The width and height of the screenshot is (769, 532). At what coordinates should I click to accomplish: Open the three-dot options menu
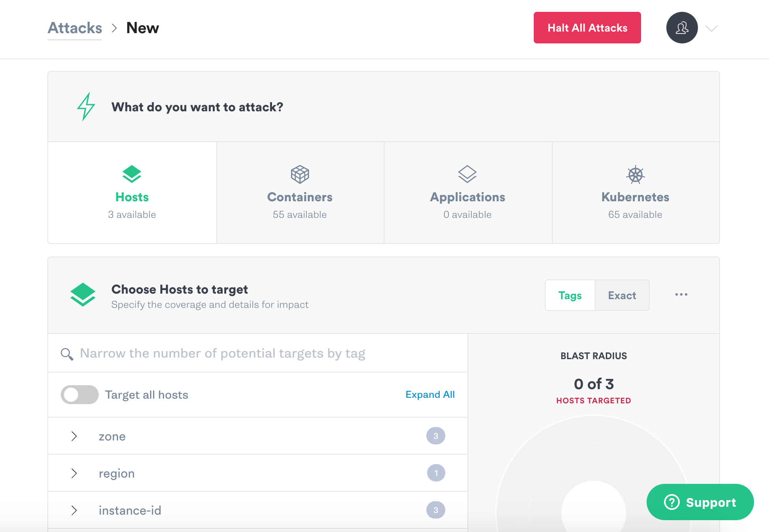[x=681, y=294]
